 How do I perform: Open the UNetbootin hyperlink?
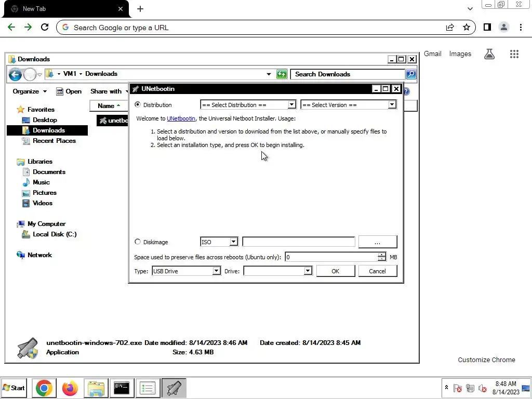pos(181,118)
